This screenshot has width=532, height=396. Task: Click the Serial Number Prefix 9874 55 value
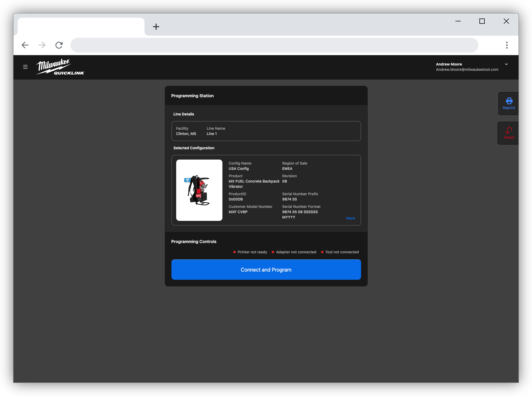pyautogui.click(x=289, y=199)
